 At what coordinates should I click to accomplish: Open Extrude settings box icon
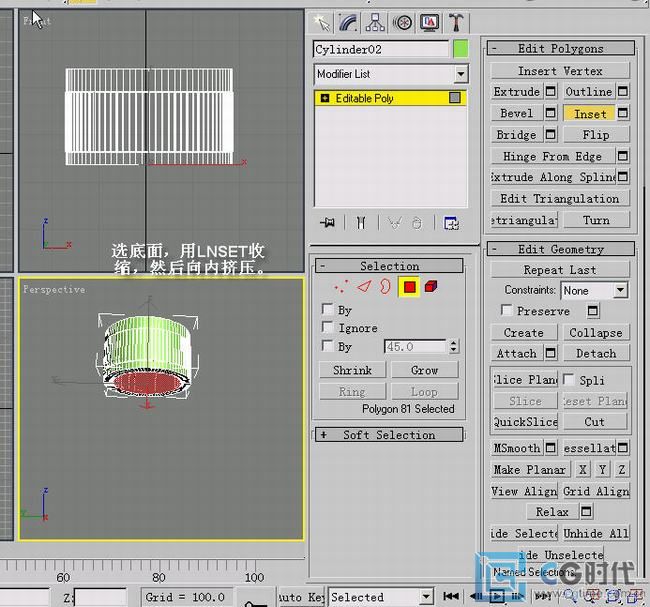click(x=551, y=91)
